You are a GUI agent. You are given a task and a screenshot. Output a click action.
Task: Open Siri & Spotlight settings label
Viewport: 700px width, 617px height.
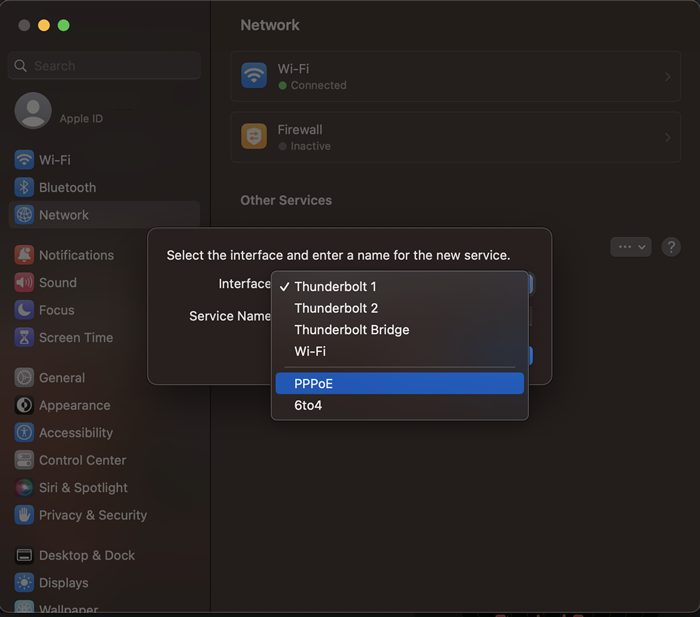click(x=83, y=488)
